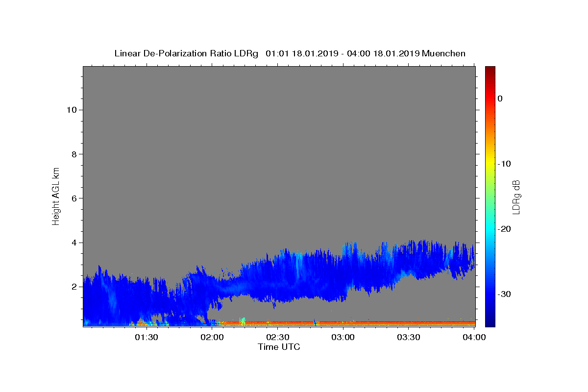
Task: Click the height tick label '2'
Action: [x=73, y=287]
